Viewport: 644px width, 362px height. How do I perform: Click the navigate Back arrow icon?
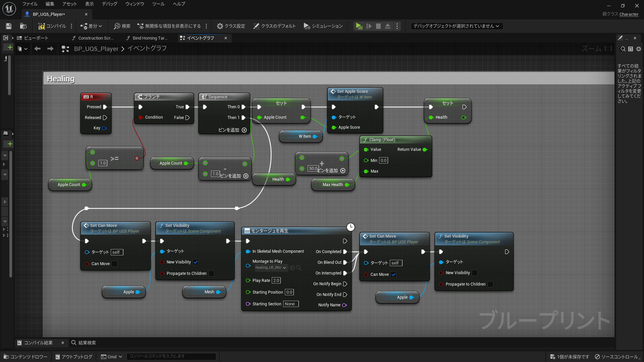pos(38,49)
